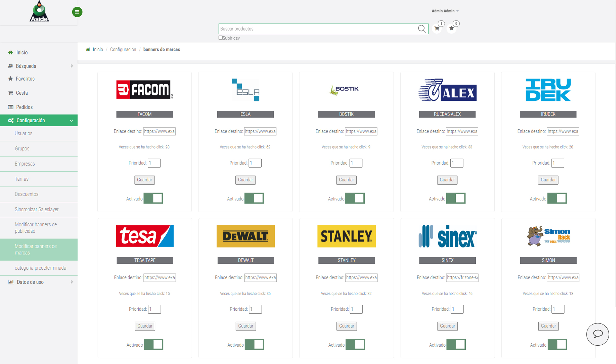
Task: Check the Subir csv checkbox
Action: click(221, 38)
